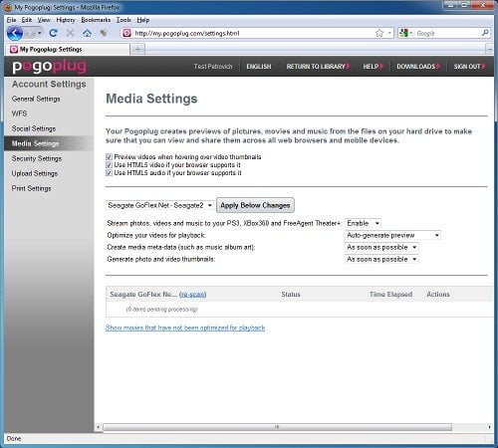Toggle Preview videos when hovering checkbox
Viewport: 498px width, 448px height.
pos(109,156)
